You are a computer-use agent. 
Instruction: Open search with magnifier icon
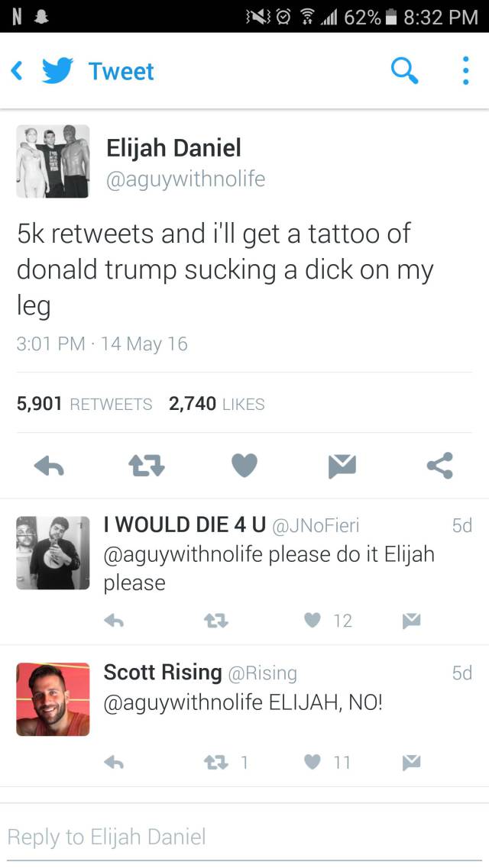[x=404, y=70]
